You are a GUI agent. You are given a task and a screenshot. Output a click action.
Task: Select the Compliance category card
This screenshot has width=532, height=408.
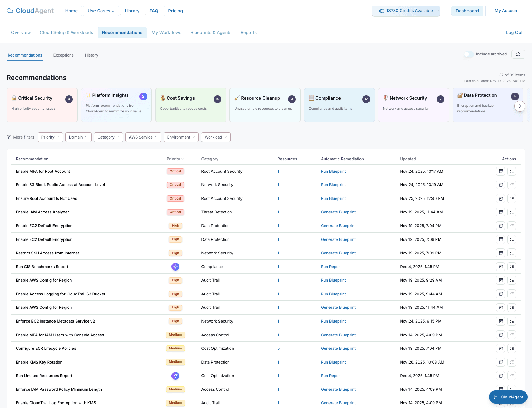point(339,105)
